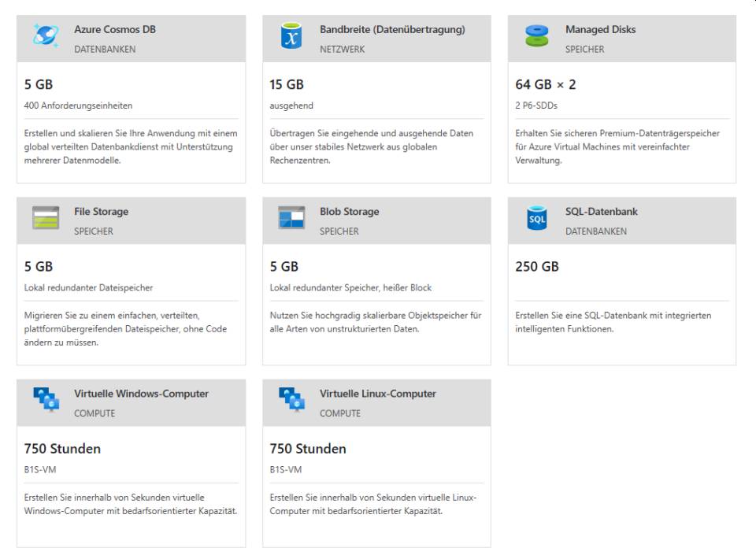Select the Blob Storage heading
The image size is (756, 559).
349,212
